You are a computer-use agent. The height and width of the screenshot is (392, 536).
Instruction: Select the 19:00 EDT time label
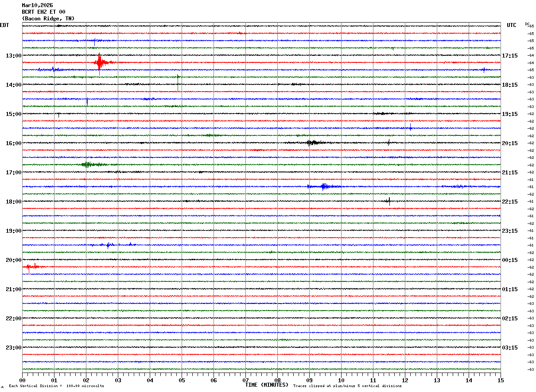click(x=14, y=231)
